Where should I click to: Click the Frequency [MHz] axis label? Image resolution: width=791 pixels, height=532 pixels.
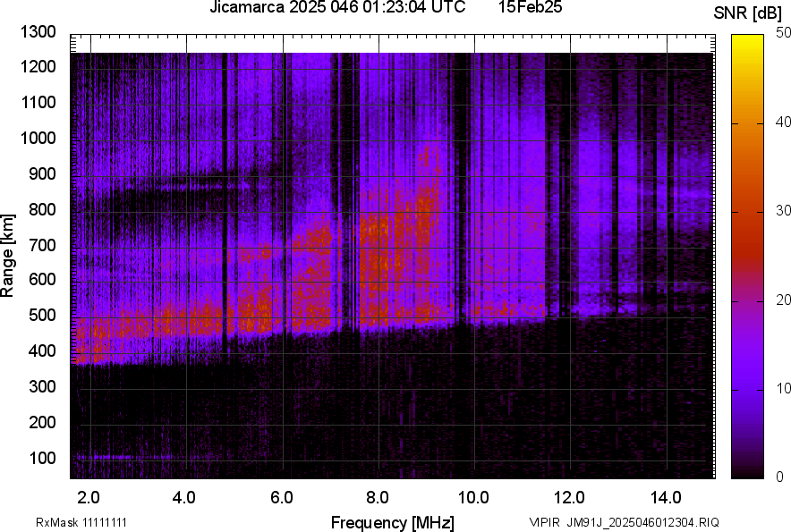click(x=392, y=522)
